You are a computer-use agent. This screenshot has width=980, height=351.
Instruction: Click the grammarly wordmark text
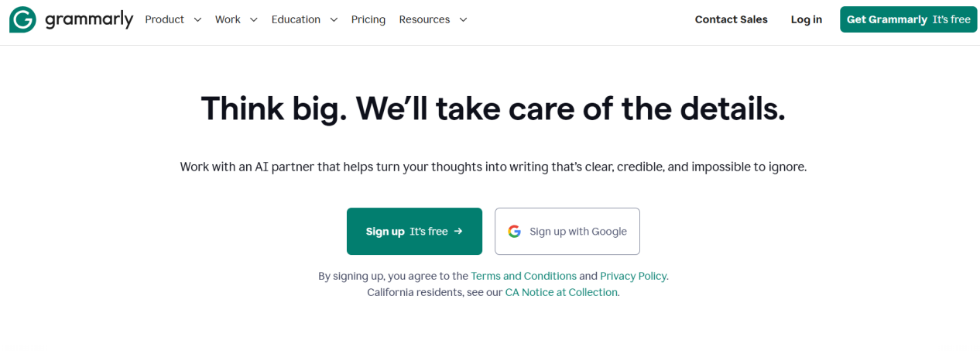pyautogui.click(x=89, y=19)
